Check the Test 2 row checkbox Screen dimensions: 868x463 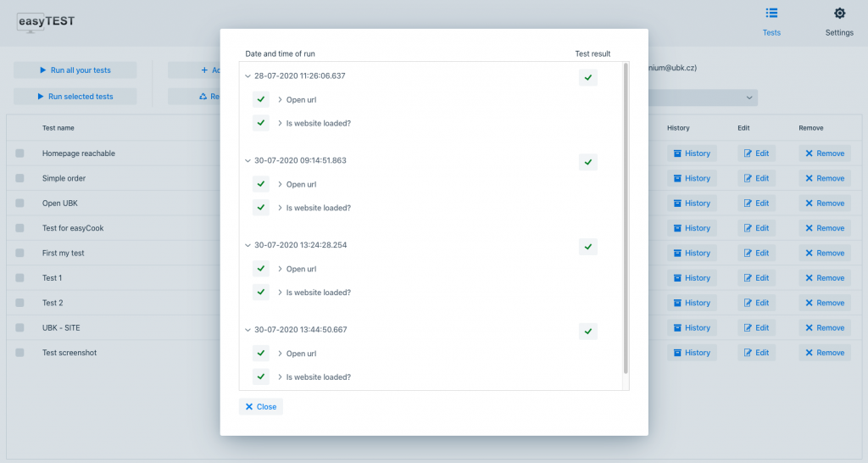(x=20, y=303)
